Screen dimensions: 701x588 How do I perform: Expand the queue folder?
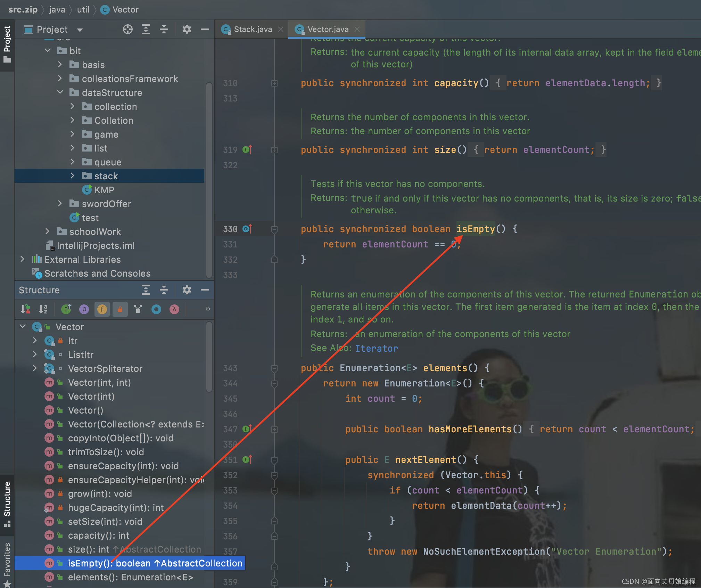(x=72, y=162)
